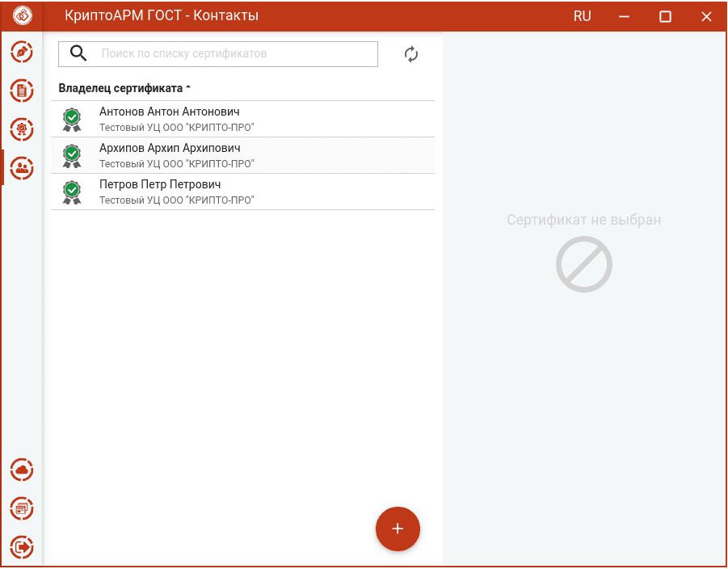The image size is (728, 569).
Task: Click issuer text under Антонов Антон Антонович
Action: coord(177,127)
